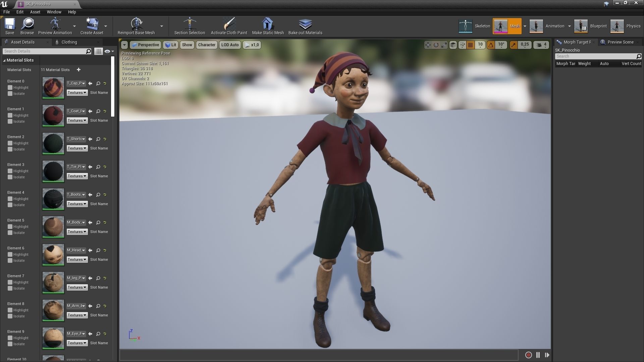Screen dimensions: 644x362
Task: Step forward to next frame
Action: [x=547, y=355]
